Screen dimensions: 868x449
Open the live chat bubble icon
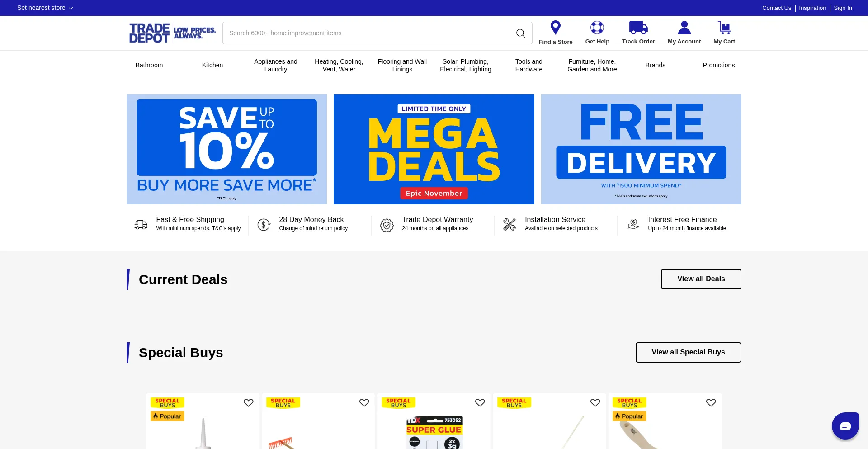pos(845,426)
